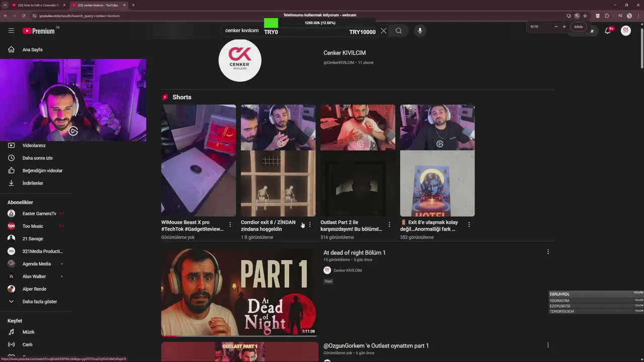This screenshot has height=362, width=644.
Task: Open the YouTube hamburger guide menu
Action: tap(11, 31)
